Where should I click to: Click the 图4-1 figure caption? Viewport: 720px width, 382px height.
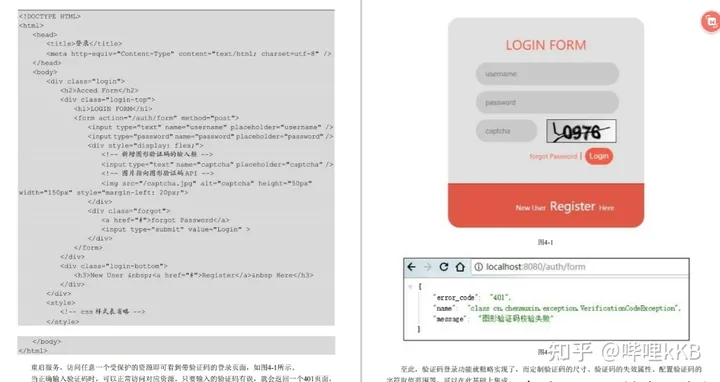(x=546, y=242)
